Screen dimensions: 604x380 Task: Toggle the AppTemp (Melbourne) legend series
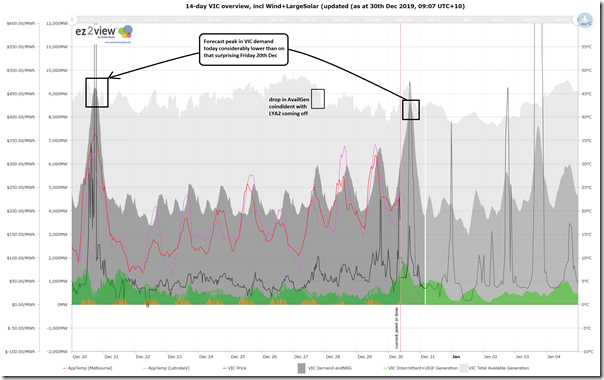[x=87, y=368]
